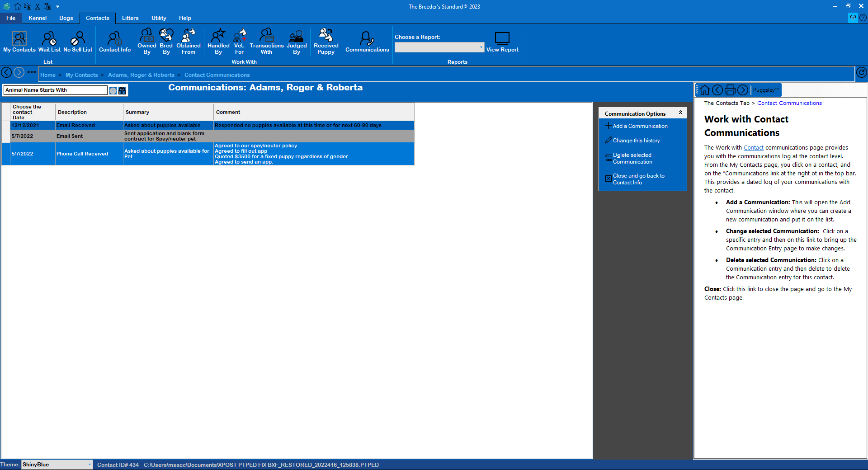Screen dimensions: 868x470
Task: Click the Transactions With icon
Action: (x=266, y=41)
